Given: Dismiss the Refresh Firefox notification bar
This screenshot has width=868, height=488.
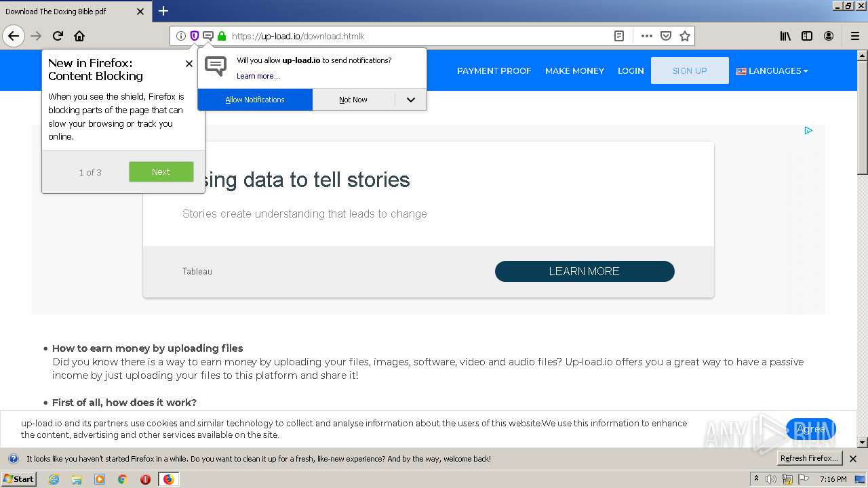Looking at the screenshot, I should (x=853, y=459).
